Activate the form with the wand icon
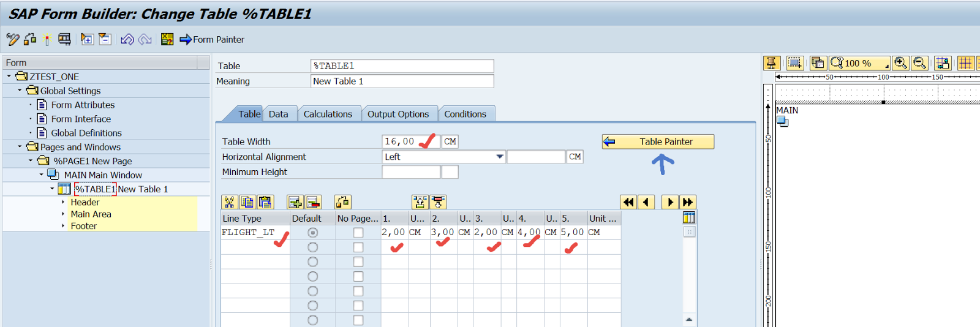The height and width of the screenshot is (327, 980). coord(47,40)
